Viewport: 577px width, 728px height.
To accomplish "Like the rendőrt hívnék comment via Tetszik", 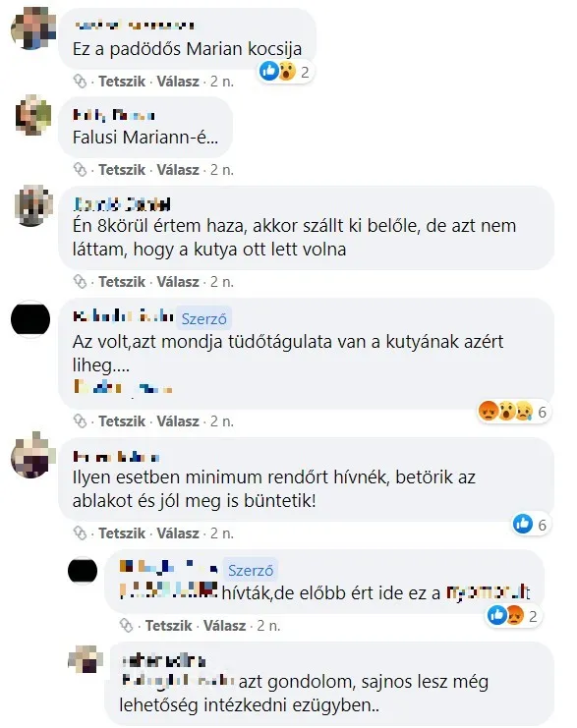I will point(122,533).
